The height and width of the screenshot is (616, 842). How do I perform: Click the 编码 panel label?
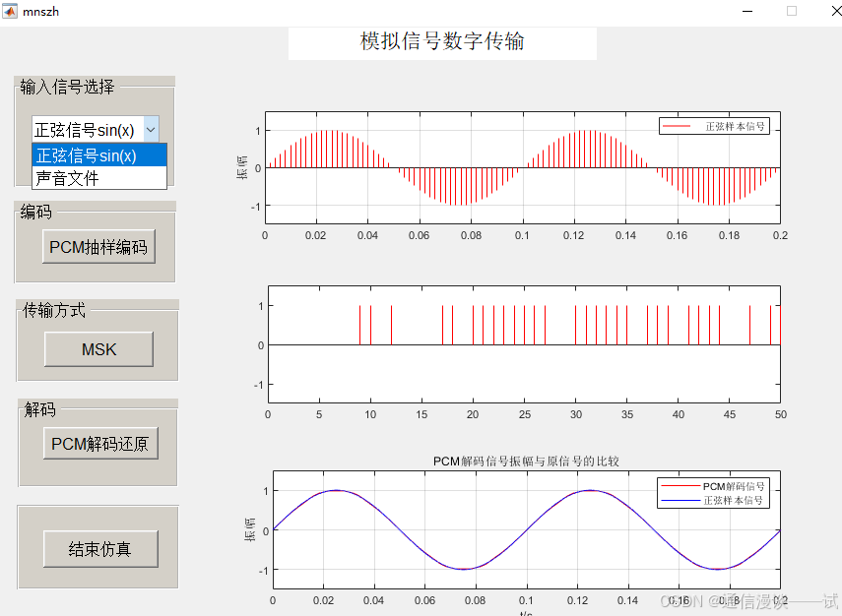click(x=36, y=212)
